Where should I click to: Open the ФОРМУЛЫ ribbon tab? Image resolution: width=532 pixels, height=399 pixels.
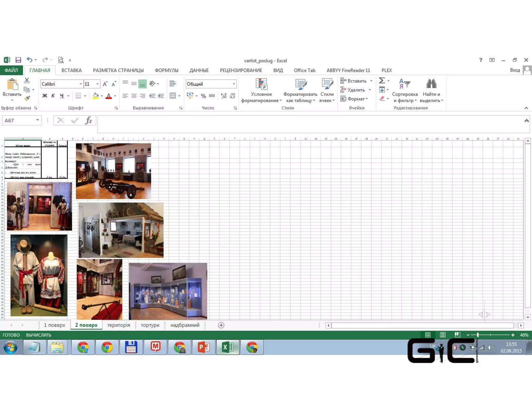tap(167, 70)
